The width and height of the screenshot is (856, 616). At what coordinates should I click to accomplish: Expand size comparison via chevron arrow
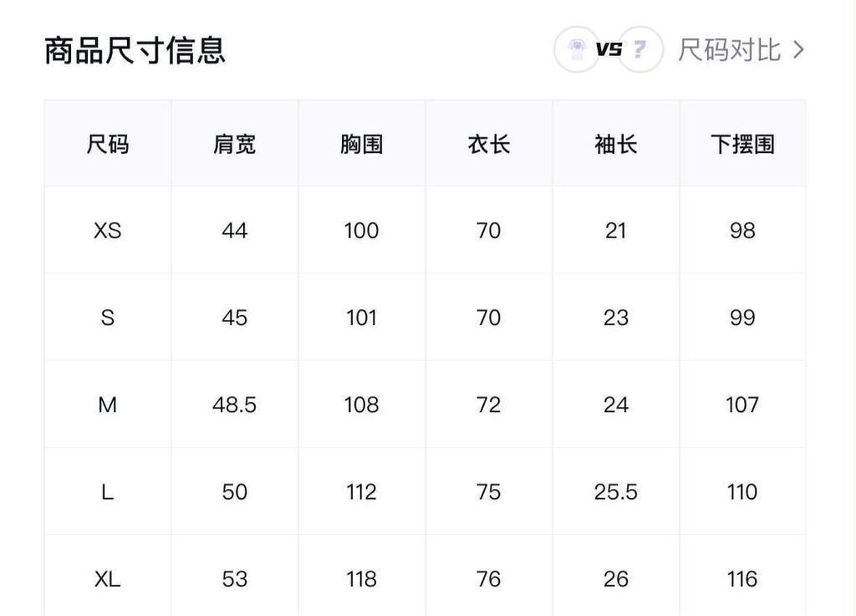click(798, 49)
